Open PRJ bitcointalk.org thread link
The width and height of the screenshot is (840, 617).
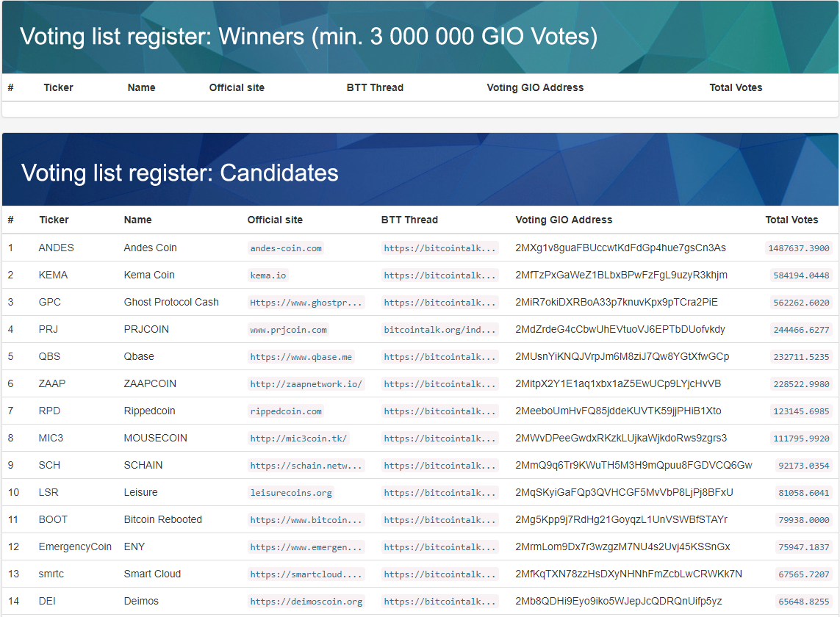pos(439,330)
